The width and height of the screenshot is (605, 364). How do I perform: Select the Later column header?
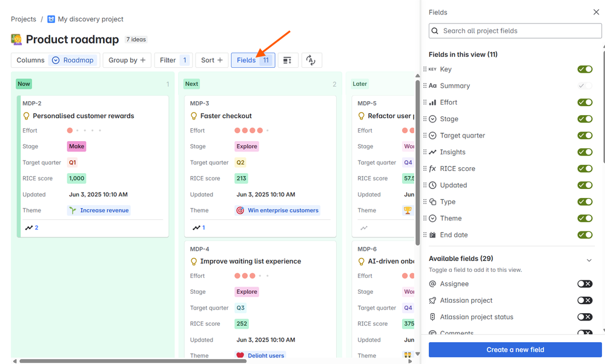coord(360,84)
